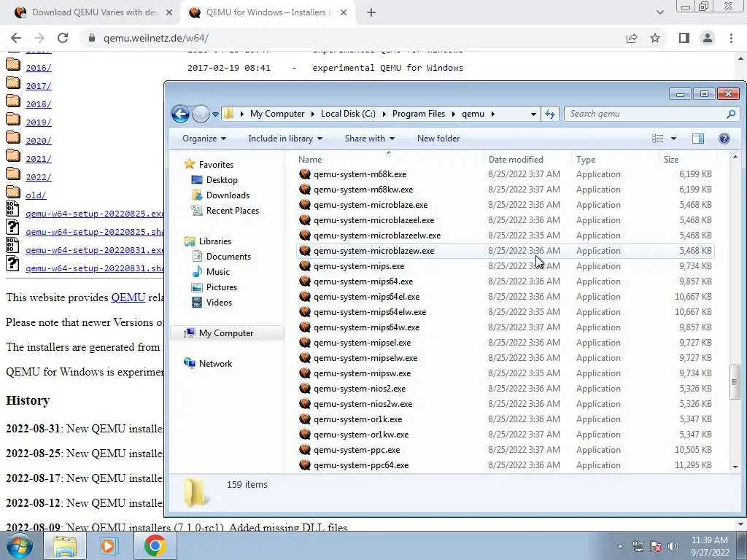Screen dimensions: 747x560
Task: Select the file qemu-system-mips64el.exe
Action: 366,297
